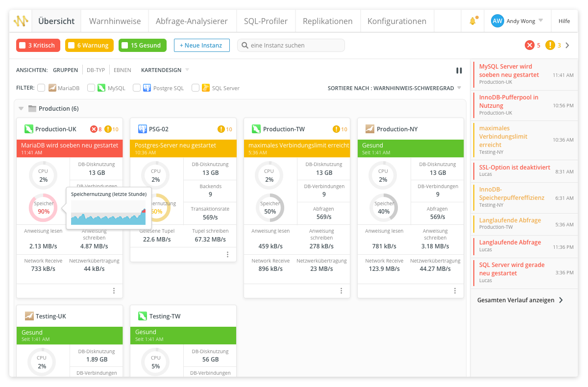Select the Gruppen view
The height and width of the screenshot is (387, 588).
(x=66, y=70)
